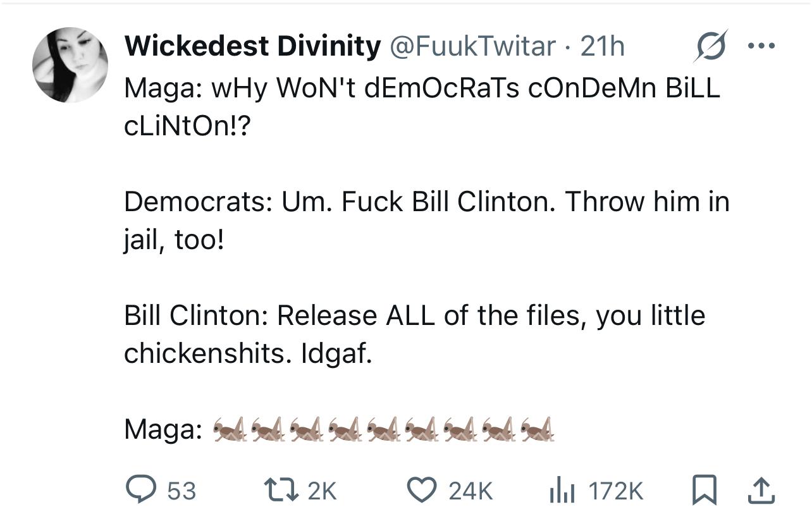Like the post with heart icon
The height and width of the screenshot is (526, 812).
[419, 491]
